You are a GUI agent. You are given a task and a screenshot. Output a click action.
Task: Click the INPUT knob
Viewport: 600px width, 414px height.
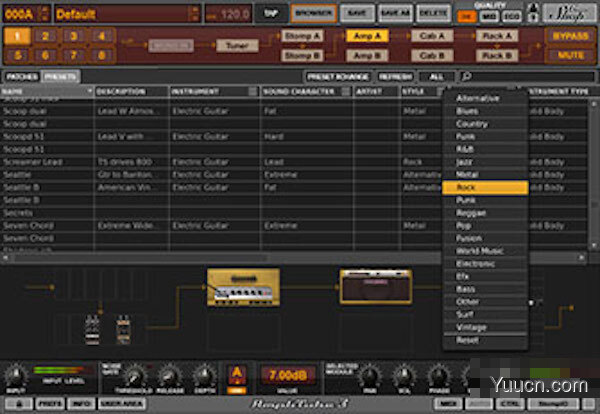(x=16, y=376)
